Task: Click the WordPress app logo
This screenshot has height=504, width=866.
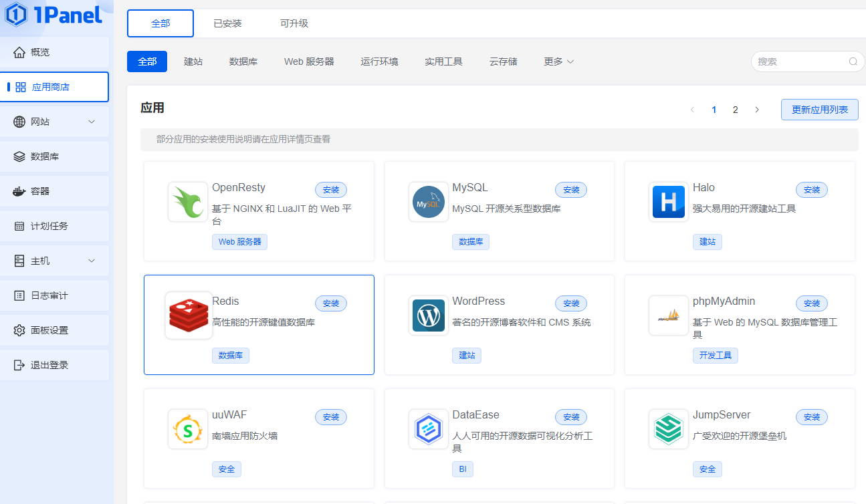Action: click(429, 316)
